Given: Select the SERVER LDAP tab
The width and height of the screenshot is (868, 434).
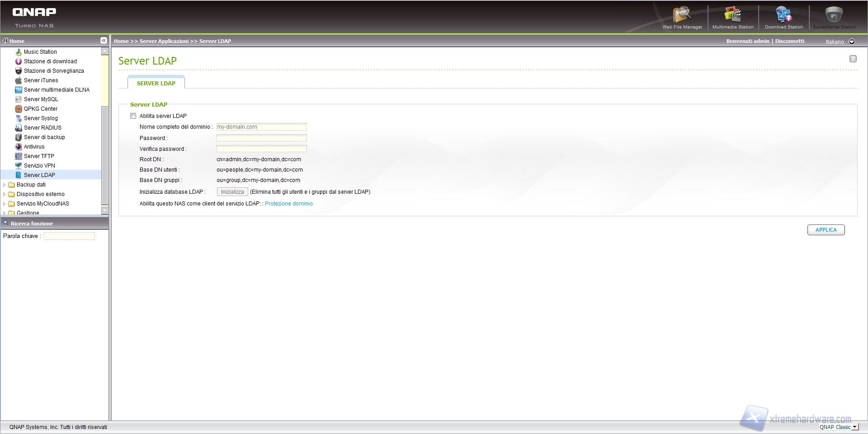Looking at the screenshot, I should [x=156, y=83].
